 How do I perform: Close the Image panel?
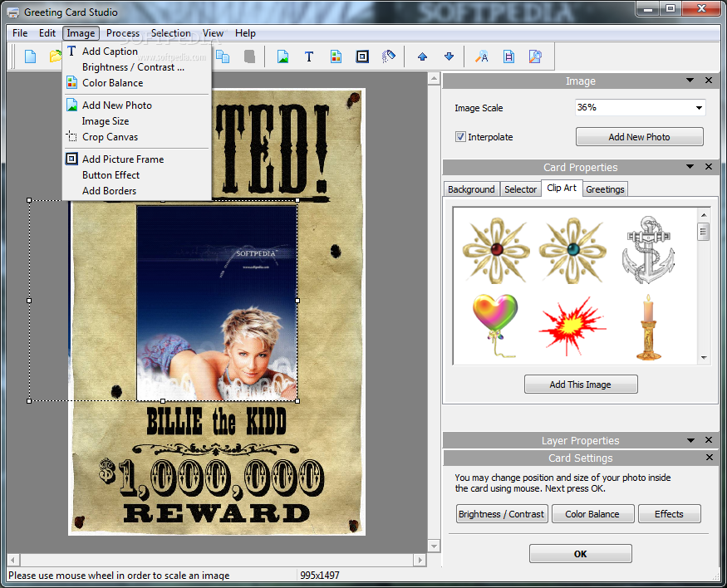tap(709, 81)
